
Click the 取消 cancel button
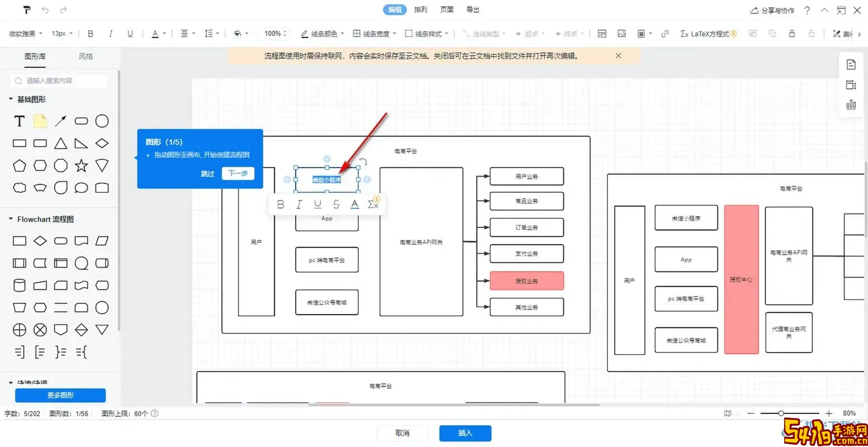402,433
